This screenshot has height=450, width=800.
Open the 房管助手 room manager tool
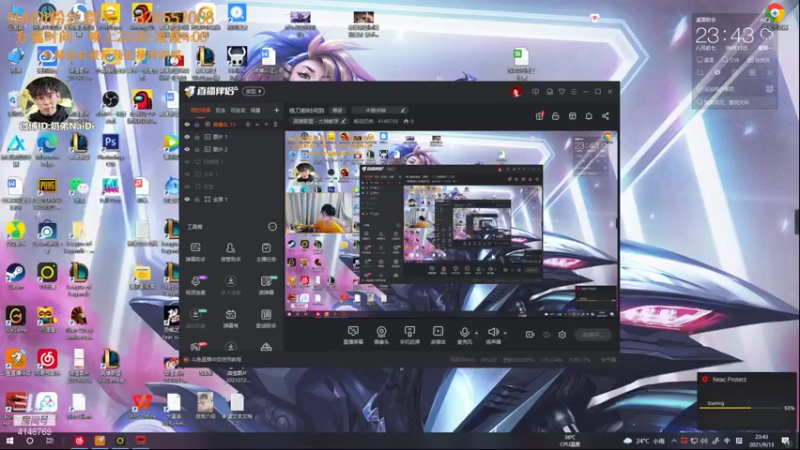click(x=231, y=252)
